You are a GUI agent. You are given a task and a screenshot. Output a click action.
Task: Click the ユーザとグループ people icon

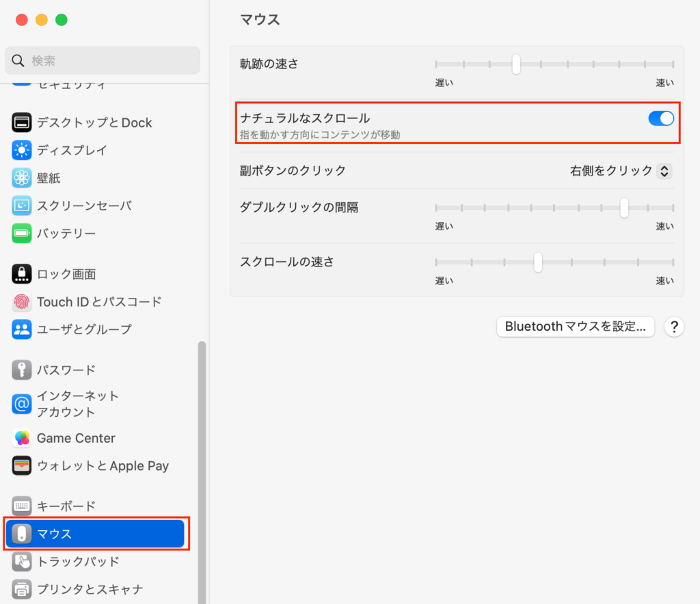pos(21,329)
